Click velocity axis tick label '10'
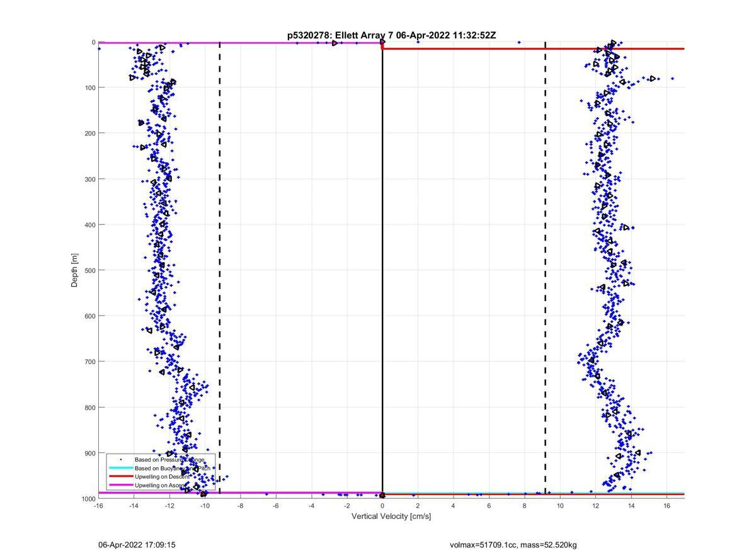This screenshot has height=560, width=756. (560, 506)
